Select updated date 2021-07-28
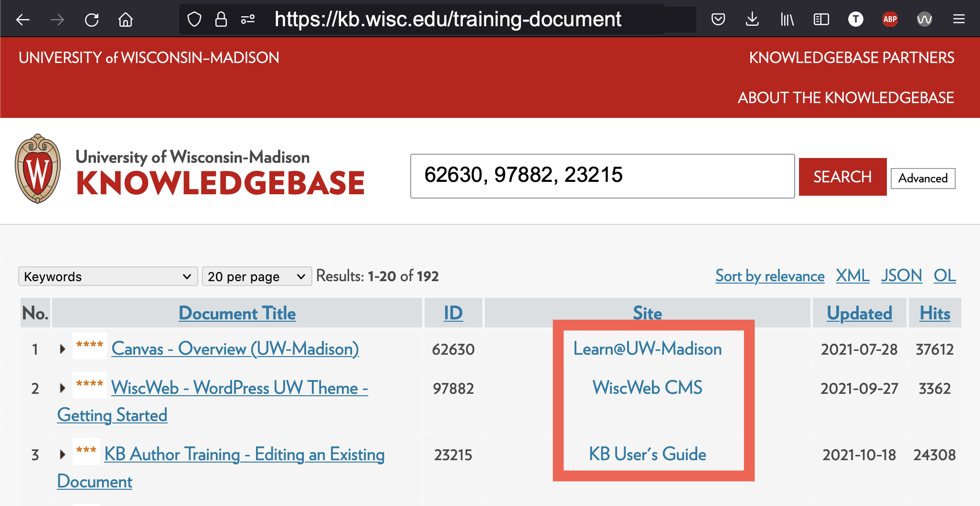 click(859, 349)
